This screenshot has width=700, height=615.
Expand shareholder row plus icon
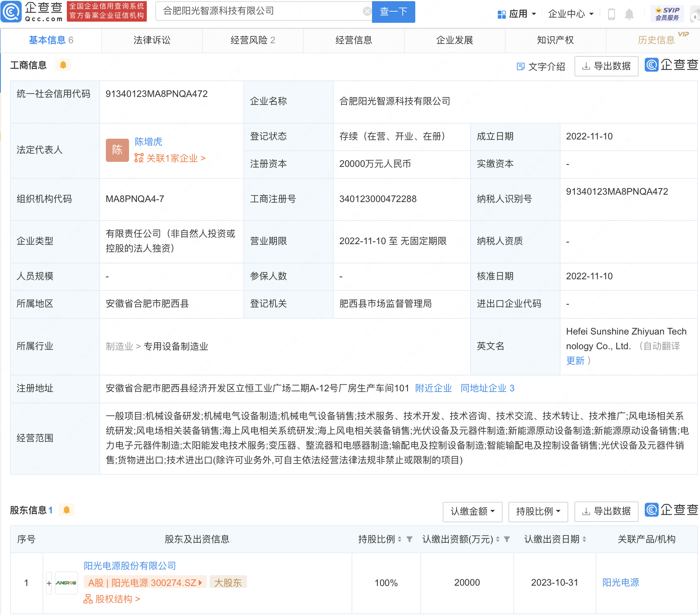[x=49, y=583]
